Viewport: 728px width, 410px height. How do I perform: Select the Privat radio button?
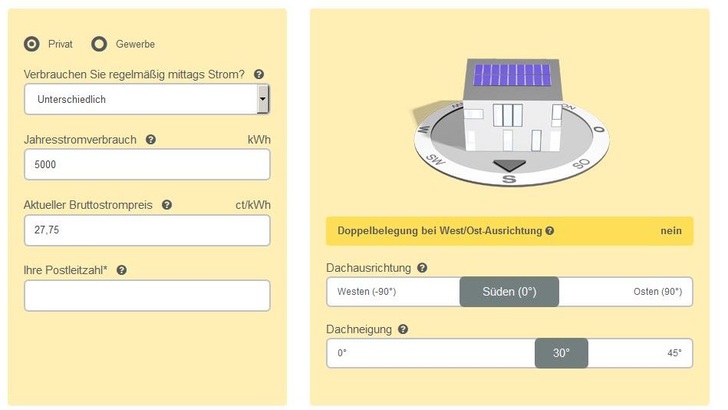[x=32, y=44]
